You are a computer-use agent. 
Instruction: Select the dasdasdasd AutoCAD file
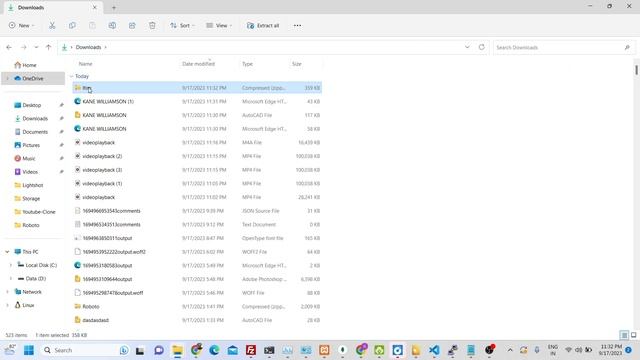point(197,320)
